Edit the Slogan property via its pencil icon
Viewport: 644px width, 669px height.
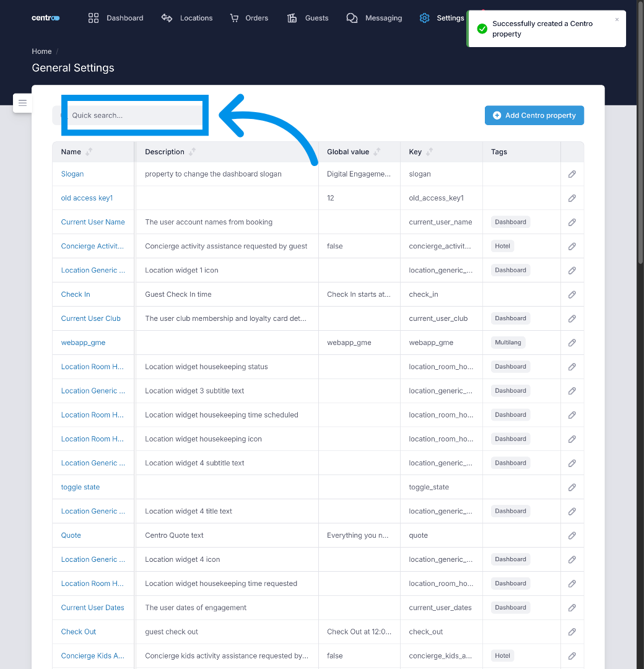pyautogui.click(x=571, y=173)
